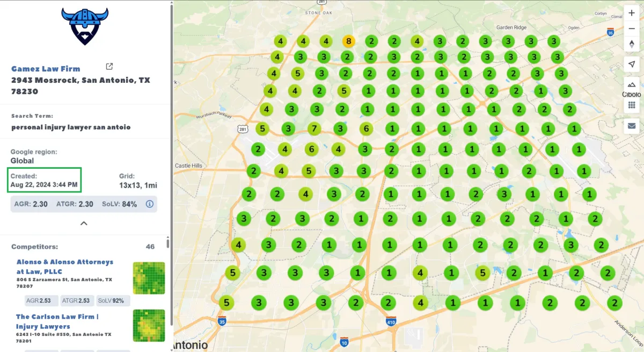Click the 'Garden Ridge' map label
644x352 pixels.
pyautogui.click(x=513, y=27)
